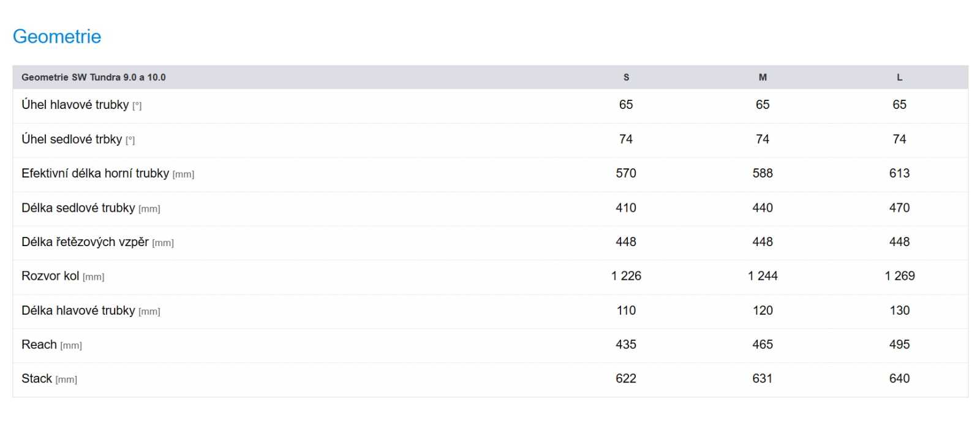
Task: Click the Reach value 465 for size M
Action: (x=763, y=345)
